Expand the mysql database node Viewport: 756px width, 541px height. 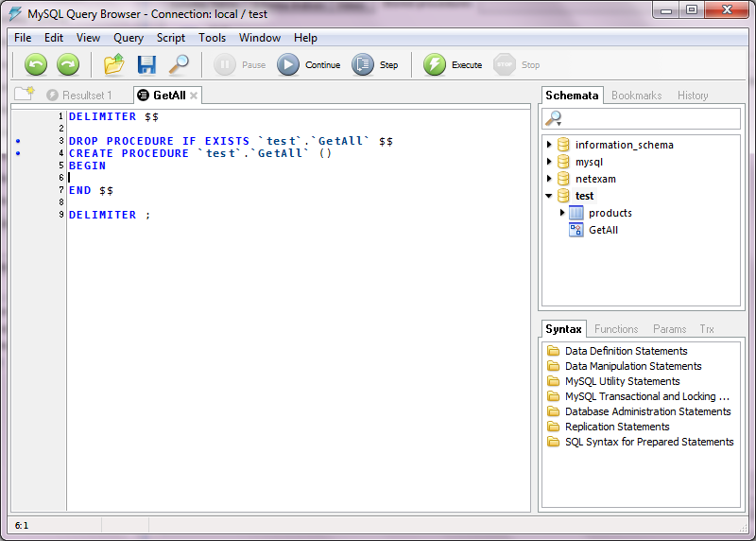[x=549, y=161]
